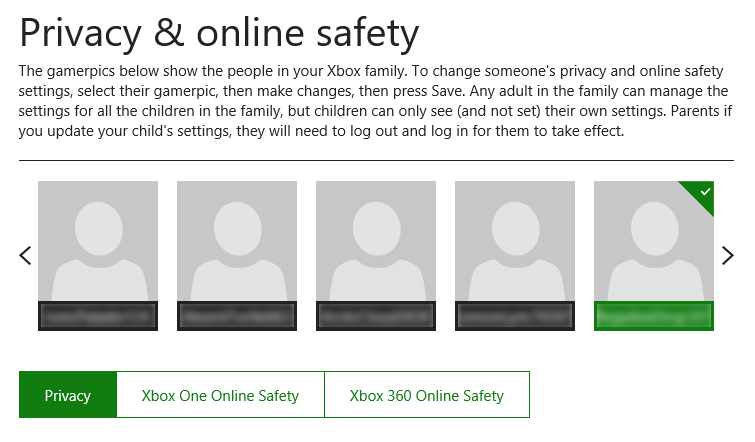Switch to Xbox One Online Safety tab
The width and height of the screenshot is (755, 442).
point(221,395)
